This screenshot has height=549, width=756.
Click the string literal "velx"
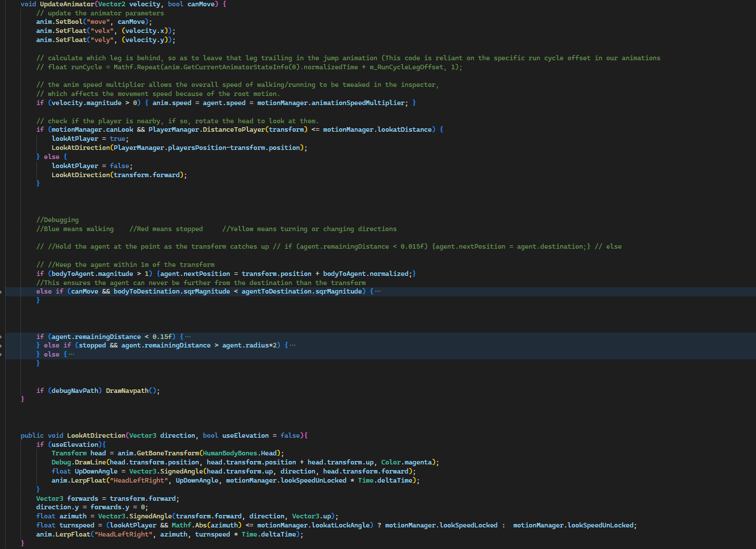tap(102, 31)
